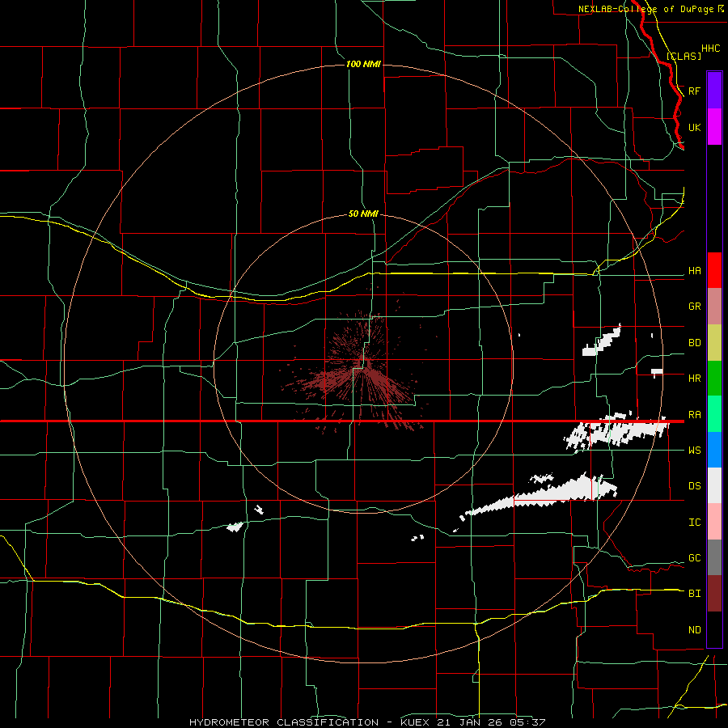
Task: Click the 50 NMI range ring label
Action: click(363, 214)
